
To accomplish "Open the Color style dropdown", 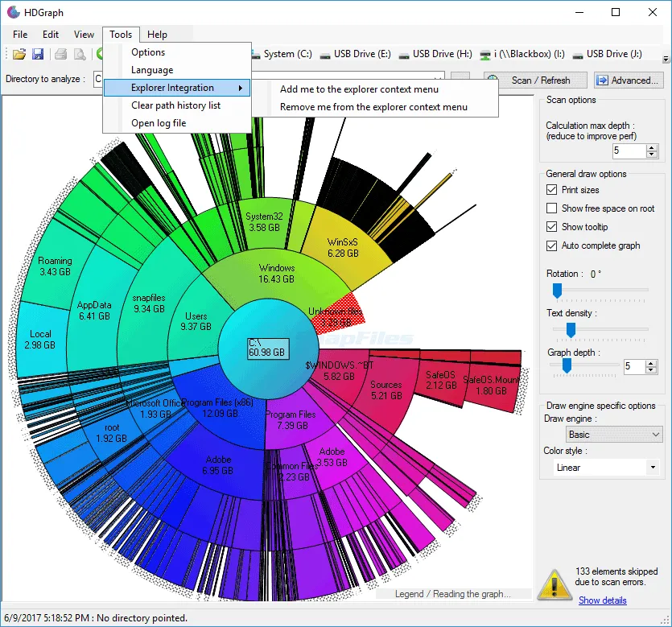I will click(x=606, y=468).
